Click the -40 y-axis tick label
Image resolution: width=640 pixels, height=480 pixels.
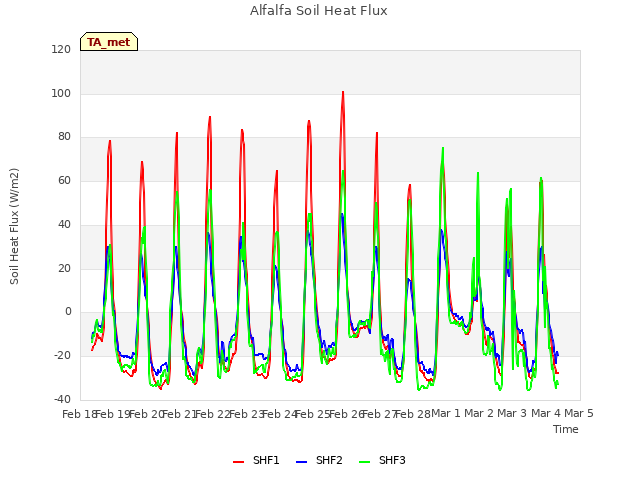pyautogui.click(x=62, y=399)
